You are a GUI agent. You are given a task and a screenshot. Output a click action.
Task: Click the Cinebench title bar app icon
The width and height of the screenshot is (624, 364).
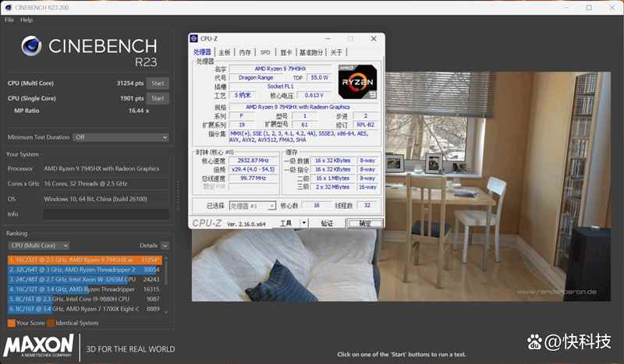click(x=8, y=8)
